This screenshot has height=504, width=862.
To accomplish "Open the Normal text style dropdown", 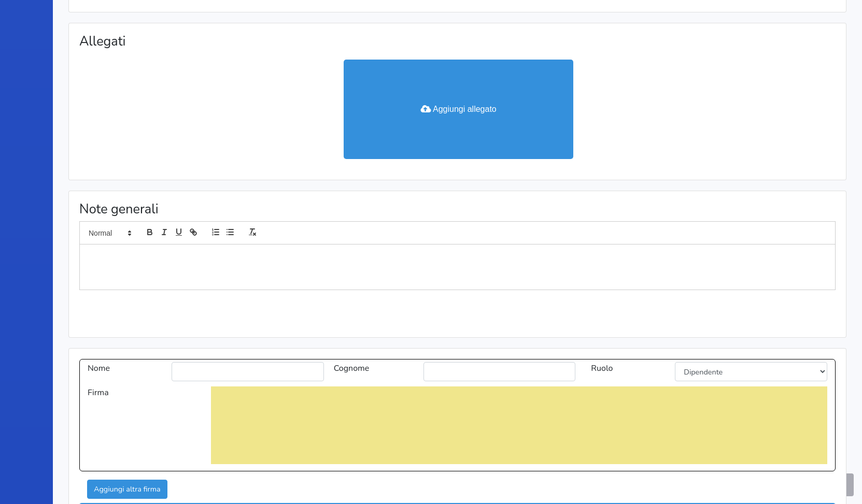I will tap(110, 233).
